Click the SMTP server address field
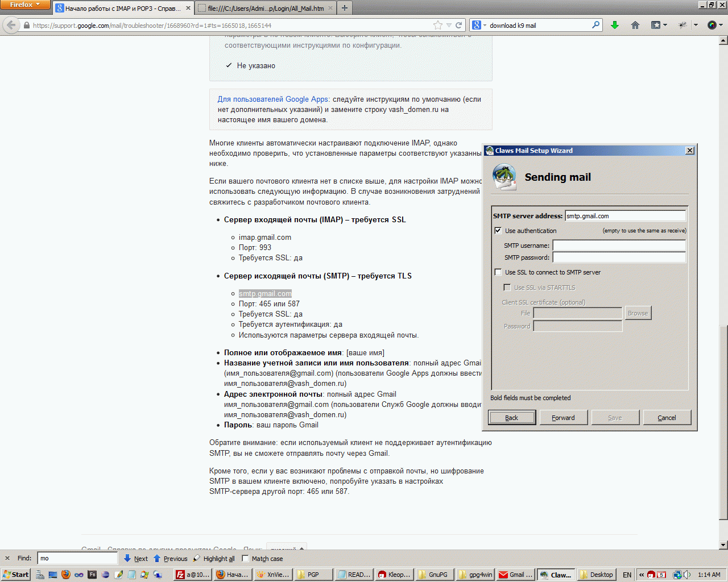 (x=625, y=216)
